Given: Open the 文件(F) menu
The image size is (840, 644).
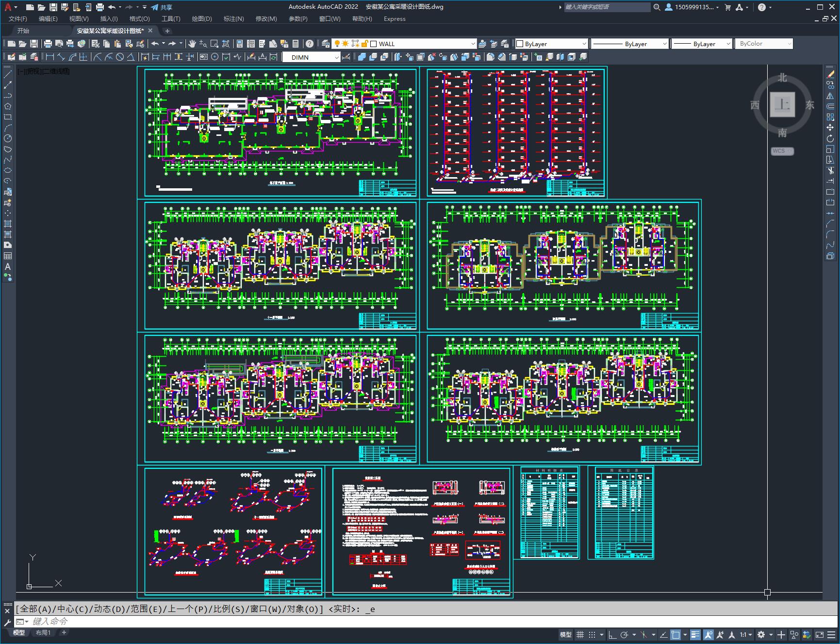Looking at the screenshot, I should pyautogui.click(x=18, y=19).
